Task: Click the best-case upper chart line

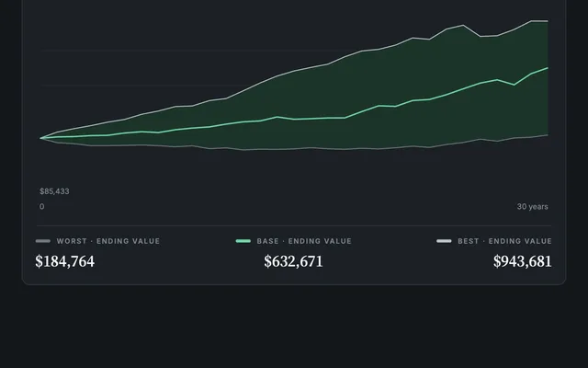Action: [x=293, y=71]
